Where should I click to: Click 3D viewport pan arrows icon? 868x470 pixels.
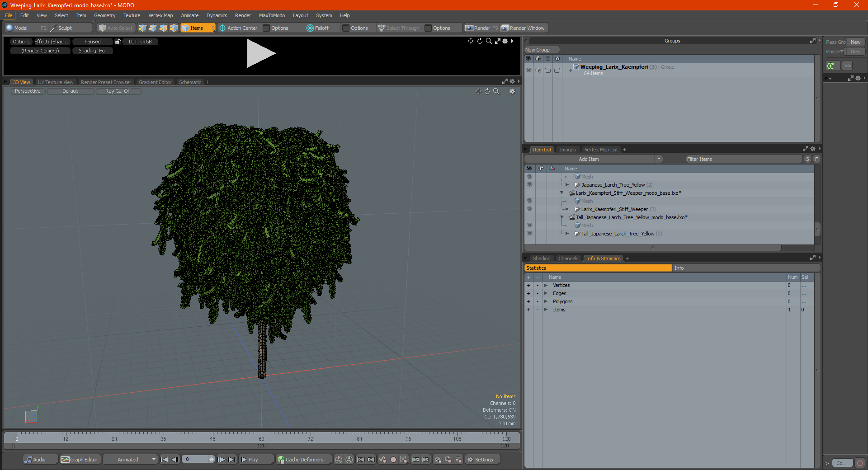[478, 91]
